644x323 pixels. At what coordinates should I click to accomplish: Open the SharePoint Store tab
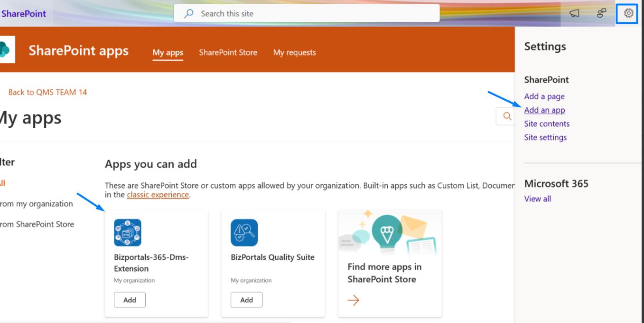(228, 53)
